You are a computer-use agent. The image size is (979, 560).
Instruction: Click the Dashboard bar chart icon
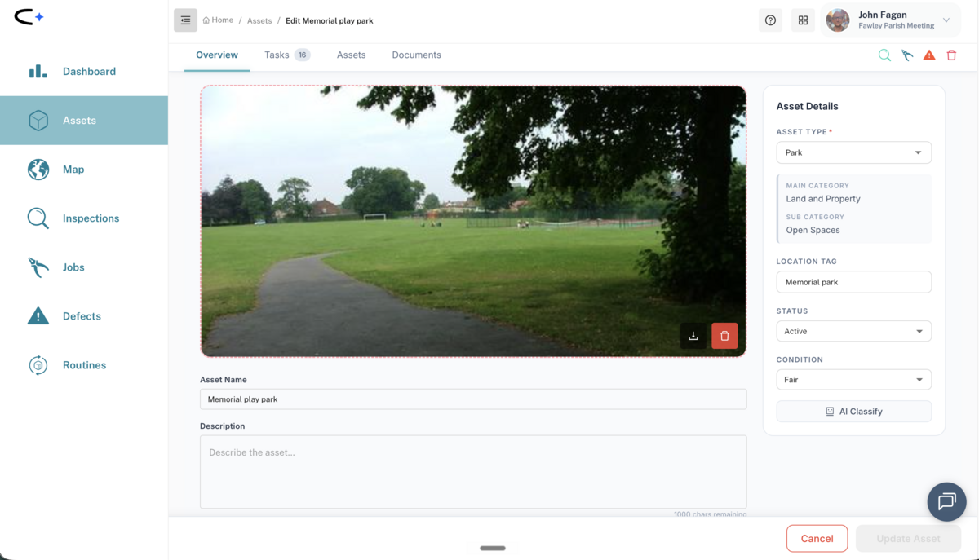point(38,72)
